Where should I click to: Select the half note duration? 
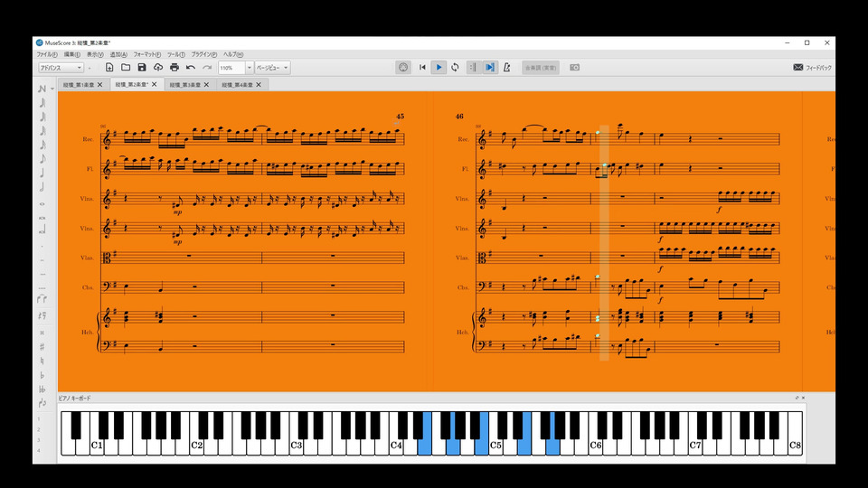[42, 188]
